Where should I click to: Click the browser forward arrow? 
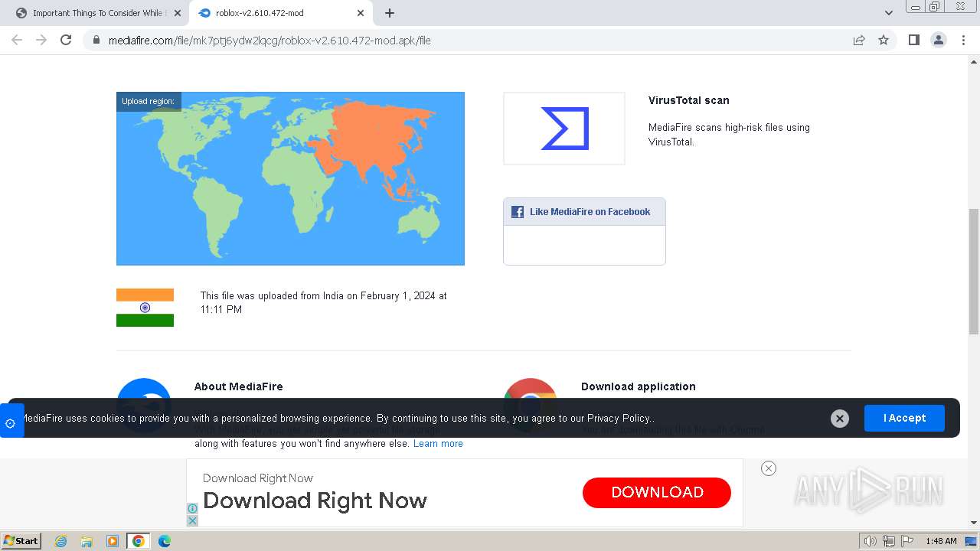[41, 40]
